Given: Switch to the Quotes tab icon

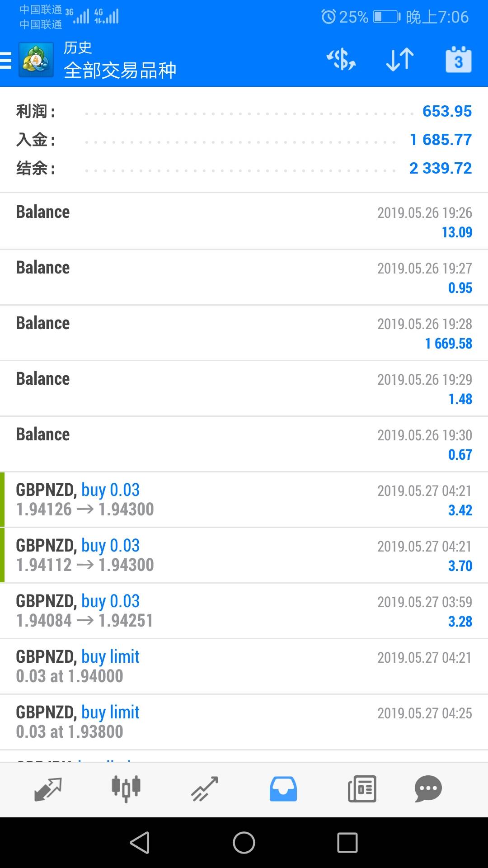Looking at the screenshot, I should pyautogui.click(x=48, y=789).
